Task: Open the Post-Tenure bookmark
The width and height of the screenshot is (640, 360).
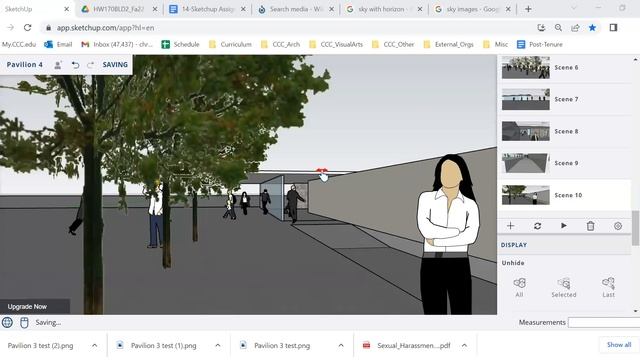Action: (x=540, y=44)
